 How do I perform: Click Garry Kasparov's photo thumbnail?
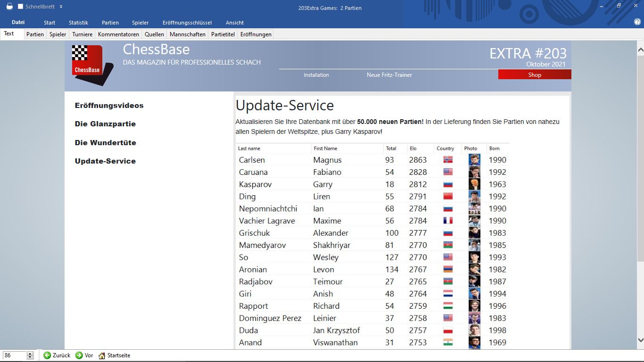click(x=474, y=184)
